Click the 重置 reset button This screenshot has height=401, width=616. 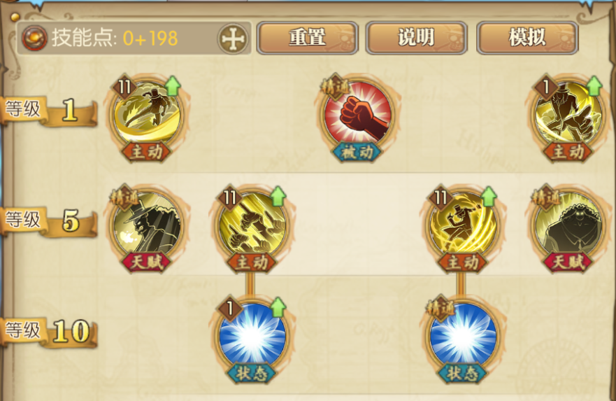pos(307,38)
